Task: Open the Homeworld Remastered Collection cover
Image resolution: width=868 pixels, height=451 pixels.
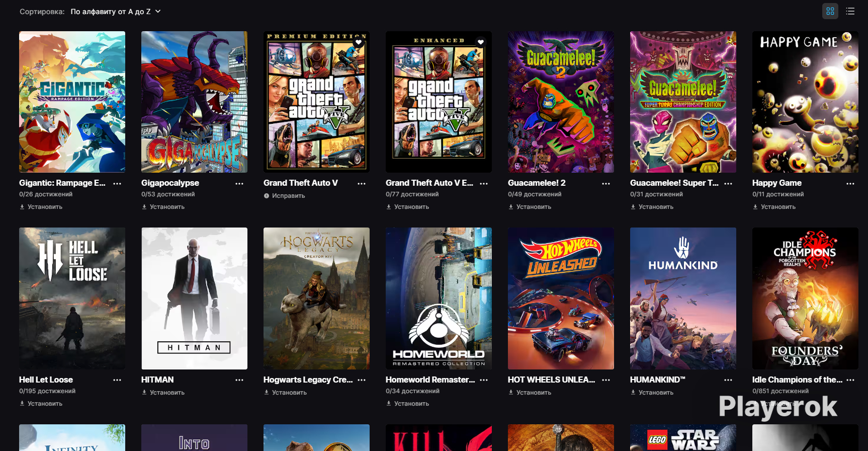Action: 439,298
